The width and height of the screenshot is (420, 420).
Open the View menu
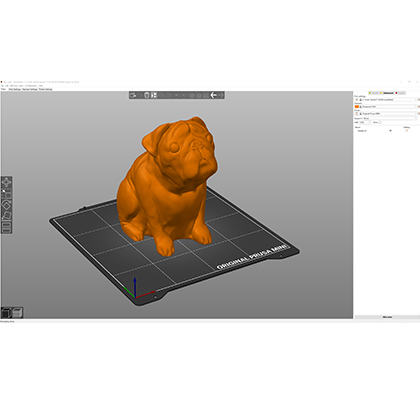coord(21,86)
